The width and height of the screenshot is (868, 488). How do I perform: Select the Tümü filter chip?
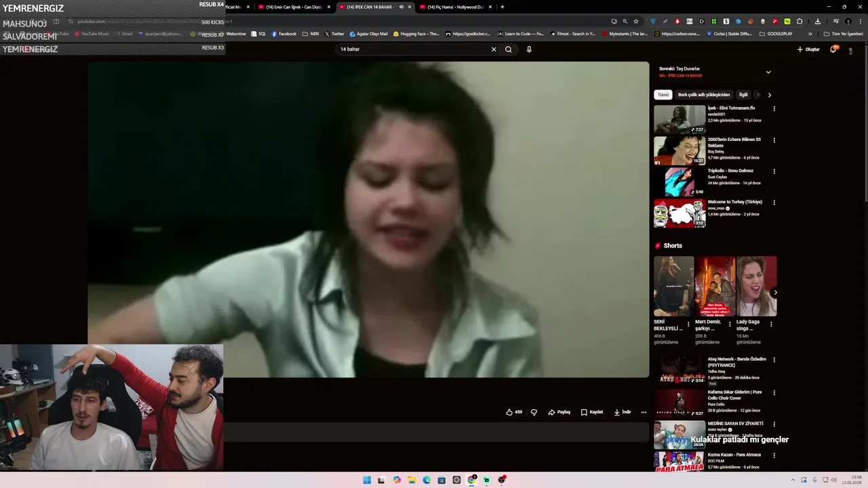(x=663, y=95)
